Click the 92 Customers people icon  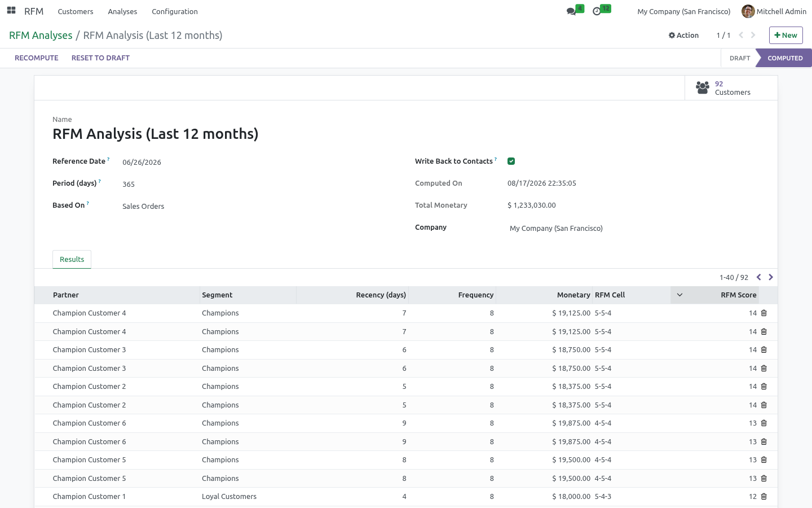point(703,87)
